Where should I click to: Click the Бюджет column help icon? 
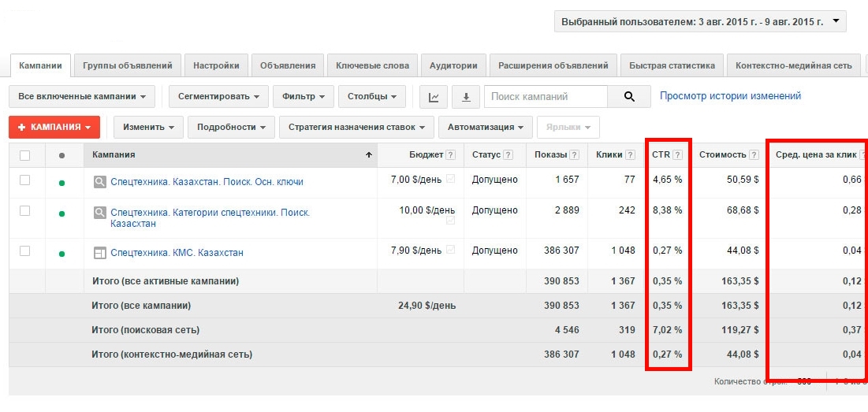(x=450, y=155)
